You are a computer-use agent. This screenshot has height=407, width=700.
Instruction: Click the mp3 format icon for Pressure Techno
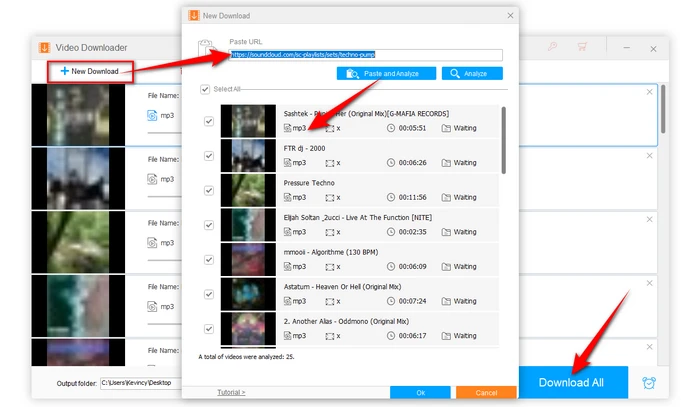288,197
